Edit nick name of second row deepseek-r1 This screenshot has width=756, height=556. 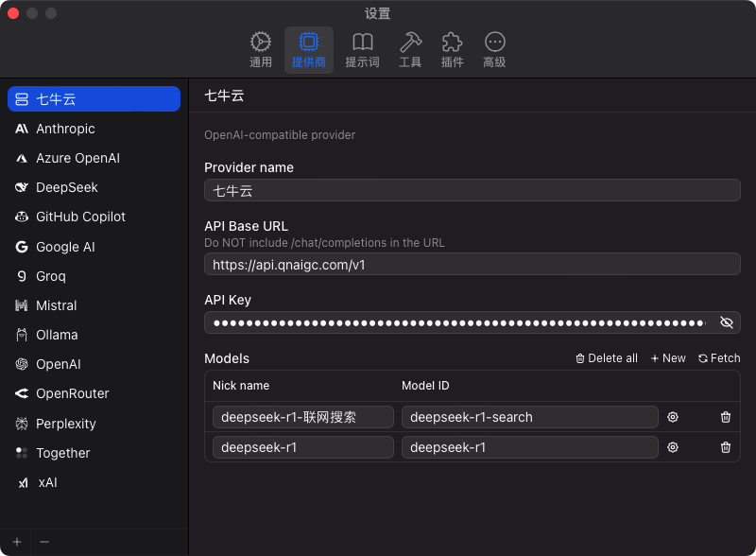(x=303, y=447)
